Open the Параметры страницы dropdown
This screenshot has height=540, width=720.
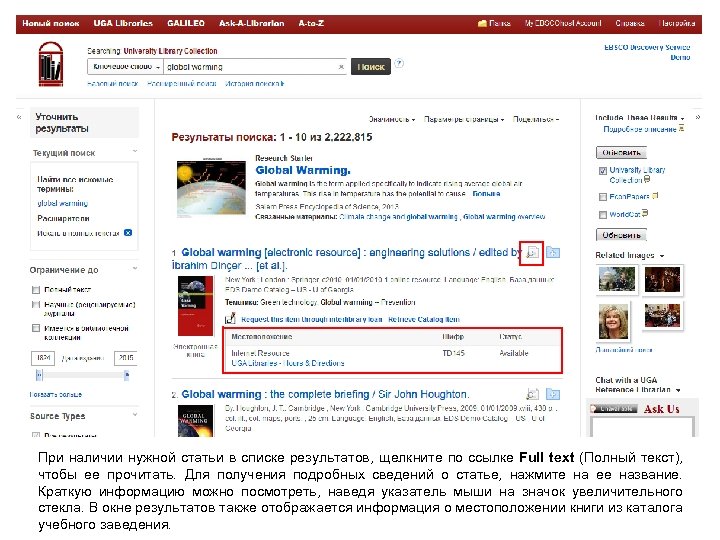click(464, 119)
